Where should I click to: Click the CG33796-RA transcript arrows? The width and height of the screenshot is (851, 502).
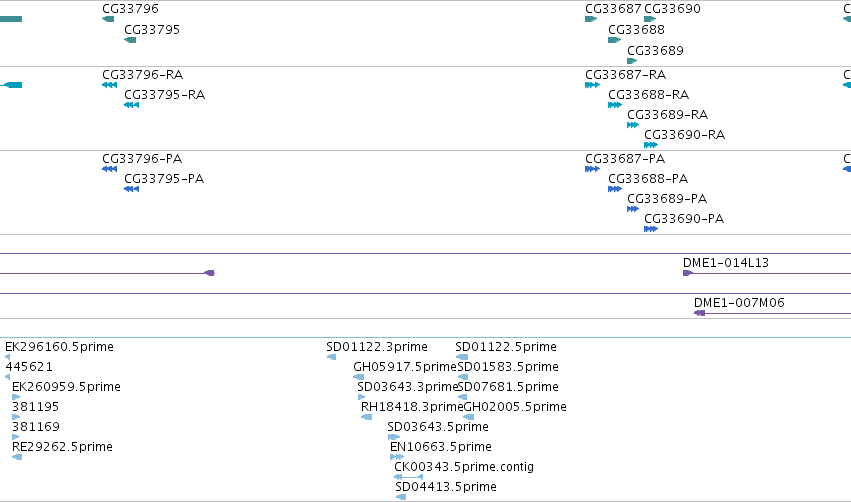click(110, 85)
